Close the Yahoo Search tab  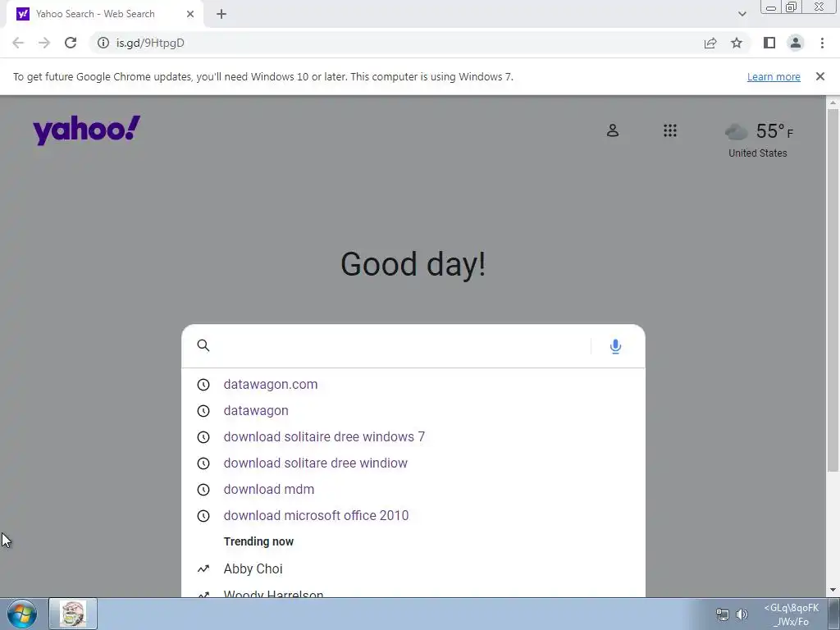[190, 14]
